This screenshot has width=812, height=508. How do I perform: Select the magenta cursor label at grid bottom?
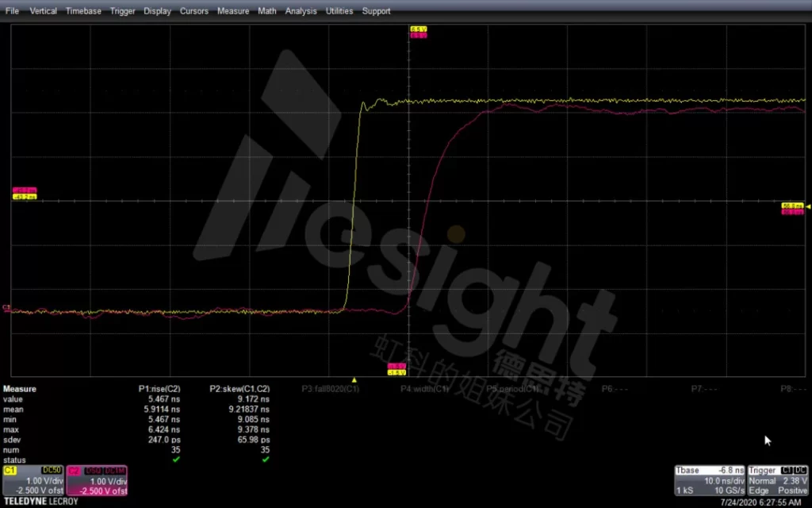[x=396, y=368]
